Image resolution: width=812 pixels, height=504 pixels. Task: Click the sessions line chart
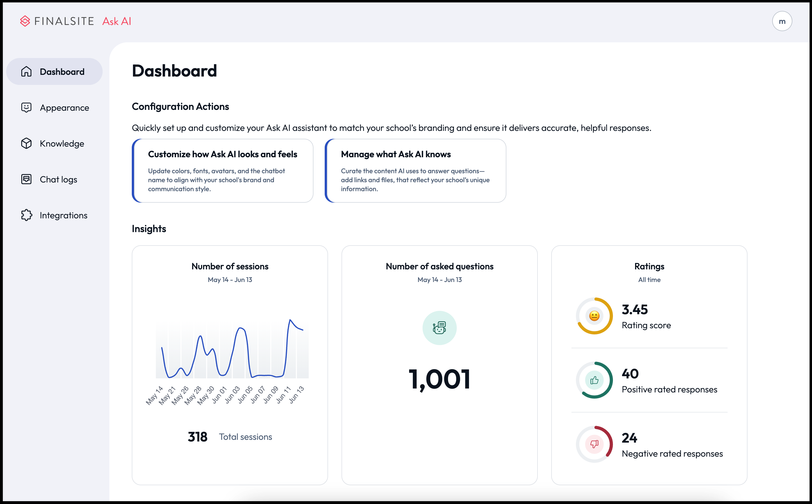point(232,348)
